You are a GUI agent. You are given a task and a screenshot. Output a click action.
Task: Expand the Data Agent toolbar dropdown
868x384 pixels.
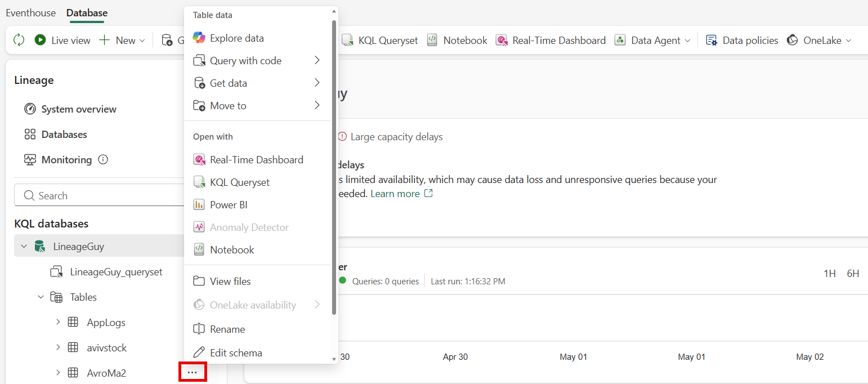(x=653, y=40)
